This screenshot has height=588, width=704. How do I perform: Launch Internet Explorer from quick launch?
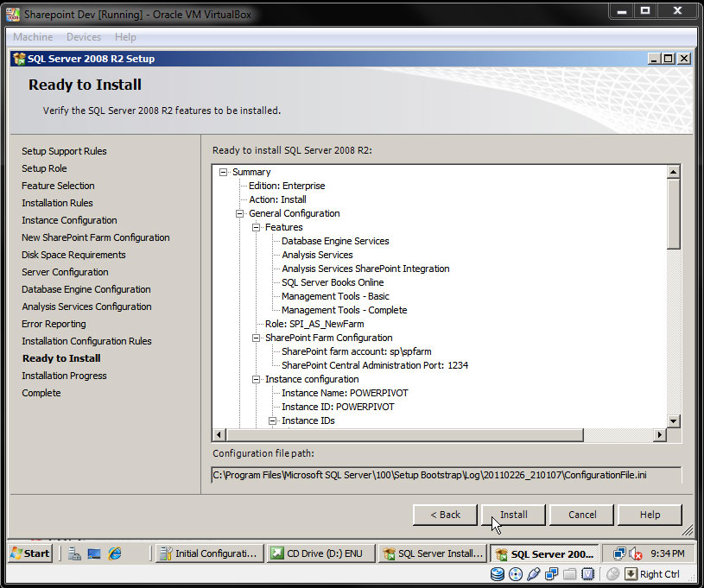(x=115, y=553)
